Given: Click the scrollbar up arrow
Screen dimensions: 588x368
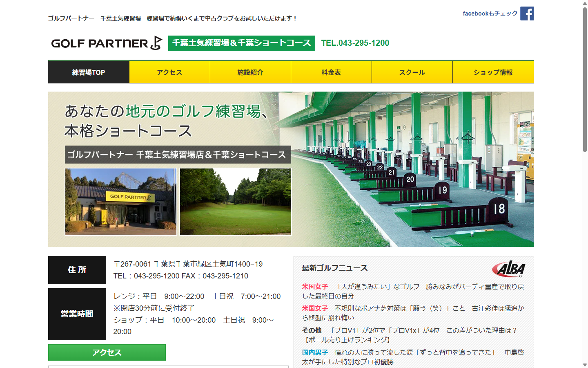Looking at the screenshot, I should click(x=585, y=3).
